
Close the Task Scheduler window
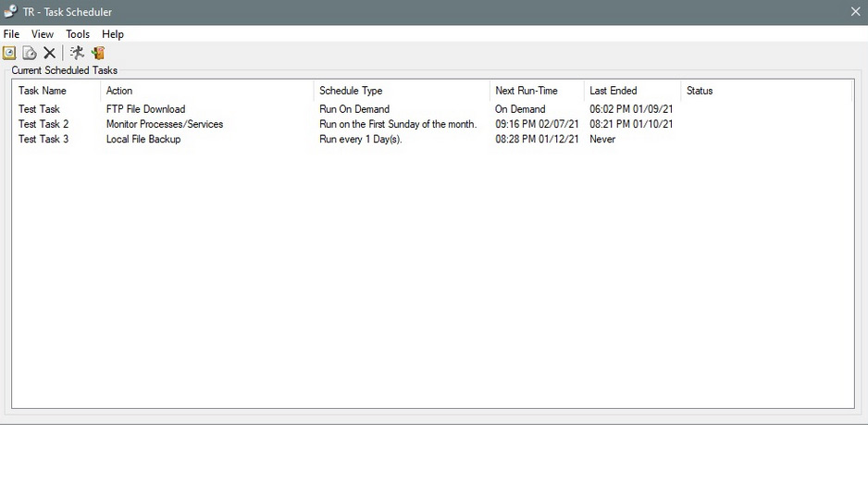tap(855, 12)
